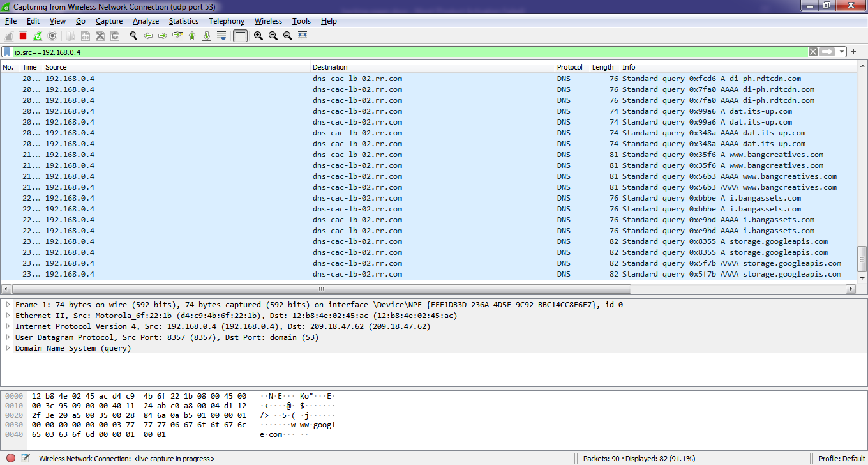Viewport: 868px width, 465px height.
Task: Open capture options gear icon
Action: pos(52,36)
